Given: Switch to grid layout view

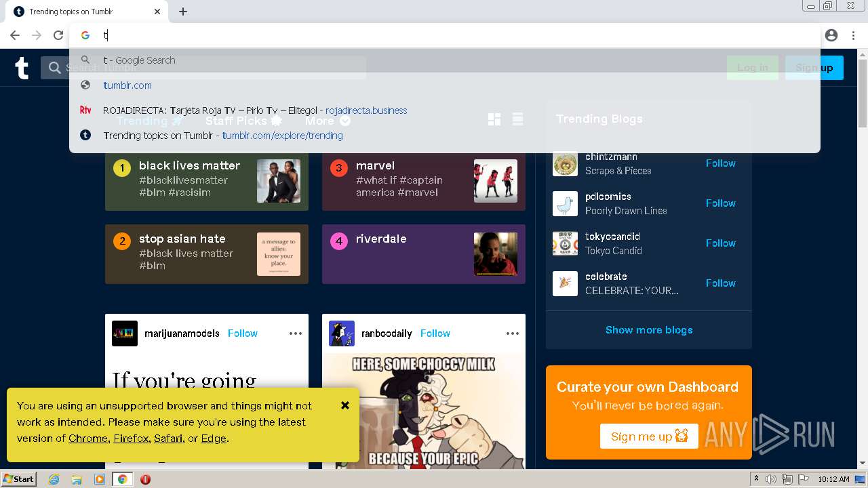Looking at the screenshot, I should click(x=494, y=120).
